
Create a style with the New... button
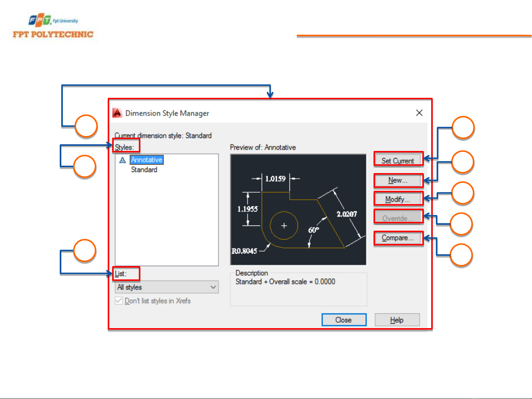click(x=398, y=180)
